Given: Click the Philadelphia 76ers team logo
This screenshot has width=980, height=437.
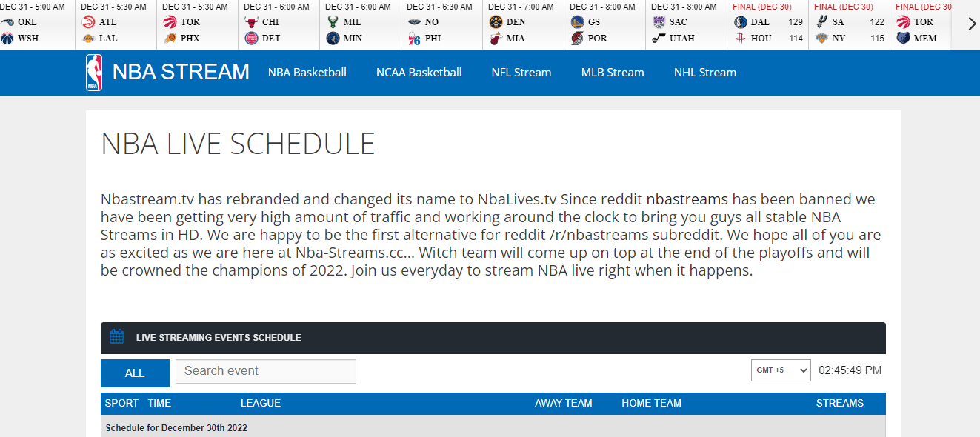Looking at the screenshot, I should tap(414, 39).
